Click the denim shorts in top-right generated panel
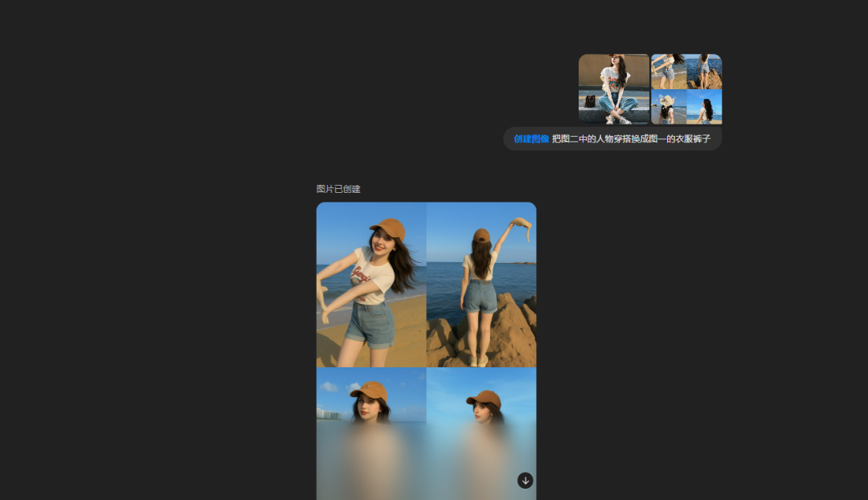Image resolution: width=868 pixels, height=500 pixels. click(x=480, y=297)
